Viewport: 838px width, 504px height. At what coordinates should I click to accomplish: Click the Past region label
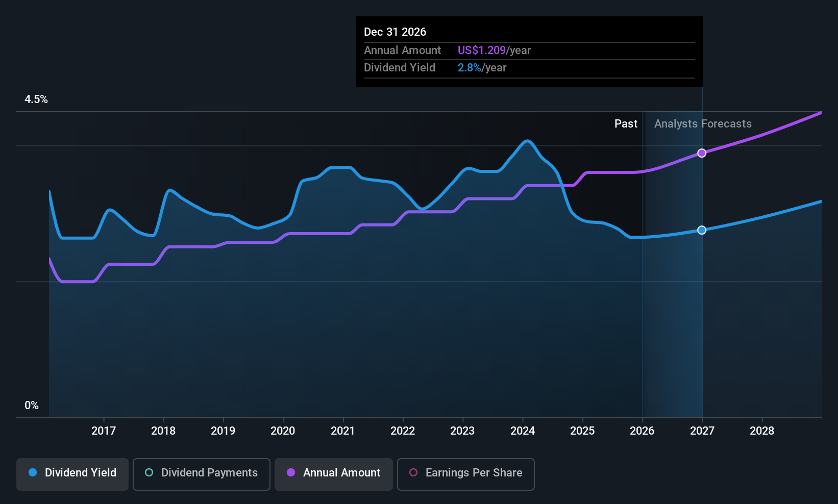click(626, 124)
